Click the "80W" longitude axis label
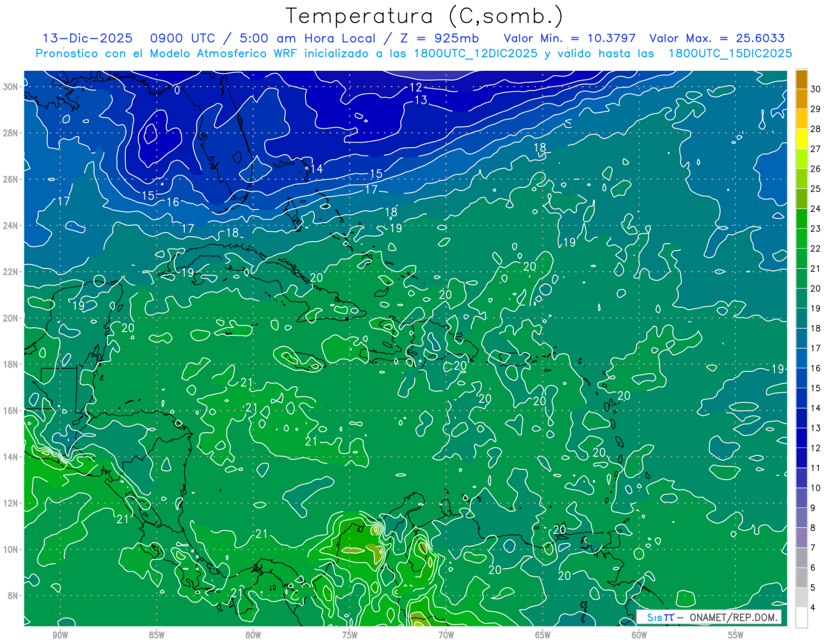 [x=253, y=634]
